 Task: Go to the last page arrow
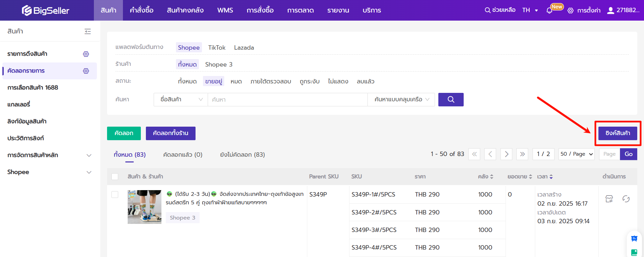[522, 154]
